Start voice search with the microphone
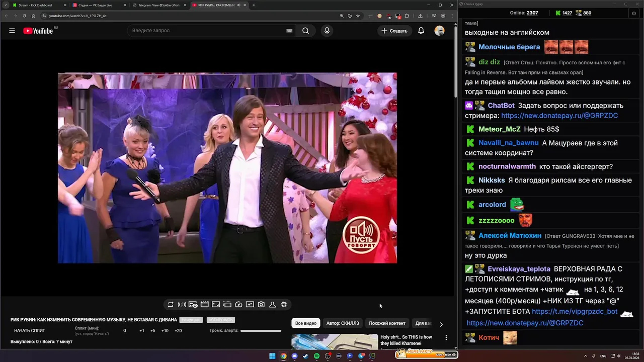Image resolution: width=644 pixels, height=362 pixels. (x=327, y=31)
